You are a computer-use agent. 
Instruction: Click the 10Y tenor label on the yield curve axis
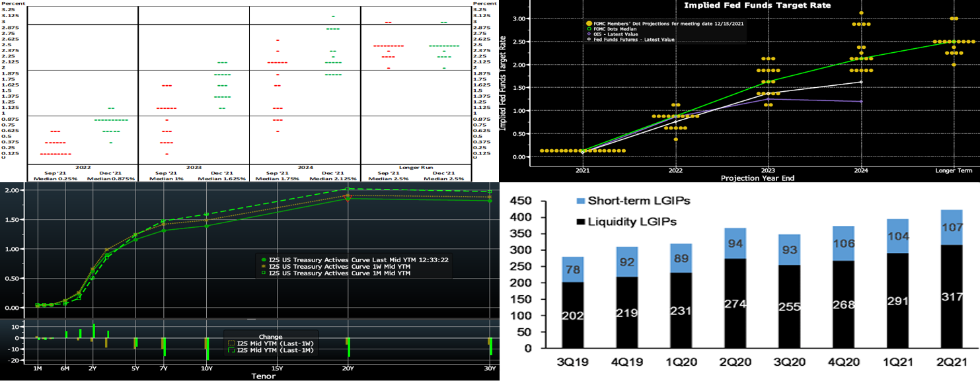[206, 368]
